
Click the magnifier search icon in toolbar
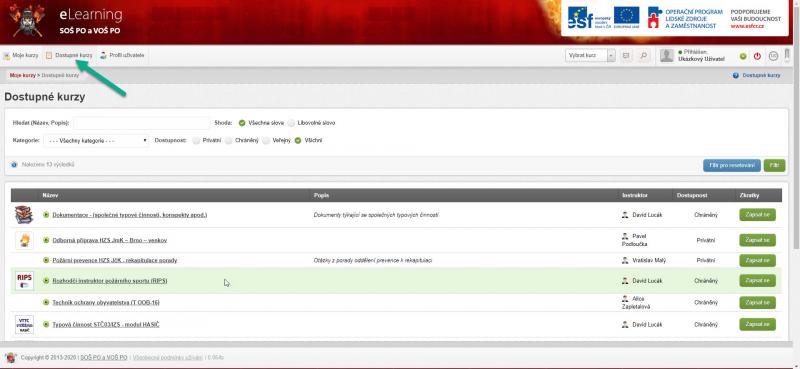coord(644,56)
